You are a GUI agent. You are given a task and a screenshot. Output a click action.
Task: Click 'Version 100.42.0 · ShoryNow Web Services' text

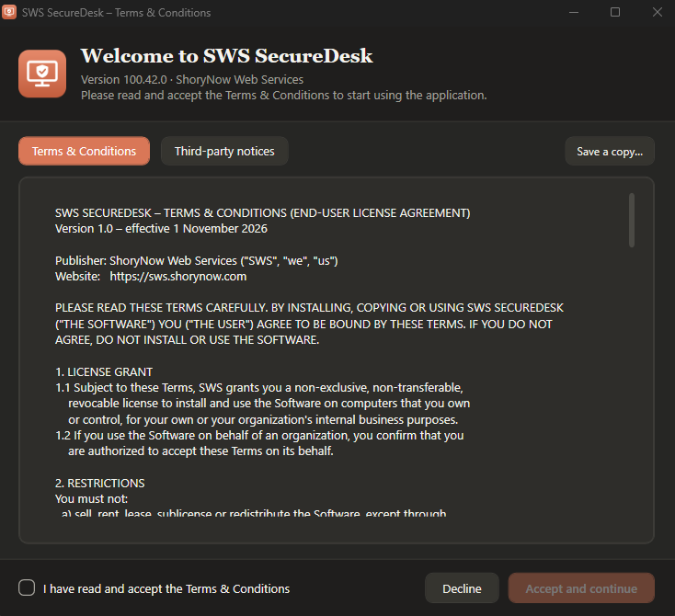tap(192, 80)
